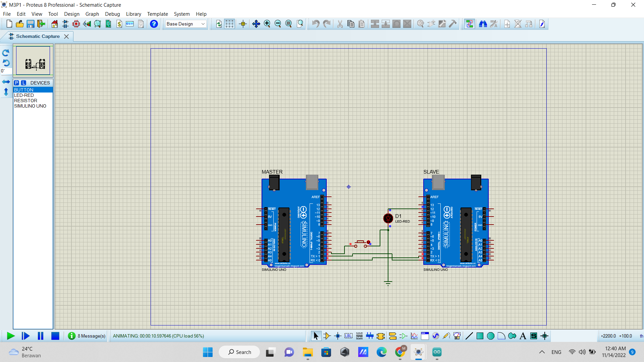Screen dimensions: 644x362
Task: Click the Center at Cursor pan icon
Action: (256, 24)
